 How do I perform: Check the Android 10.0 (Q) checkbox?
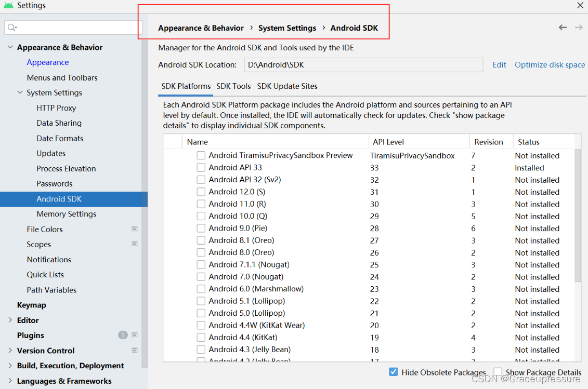[201, 216]
